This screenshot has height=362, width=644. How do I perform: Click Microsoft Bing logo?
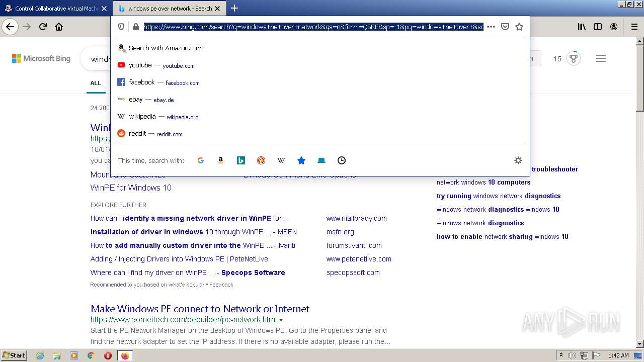41,58
